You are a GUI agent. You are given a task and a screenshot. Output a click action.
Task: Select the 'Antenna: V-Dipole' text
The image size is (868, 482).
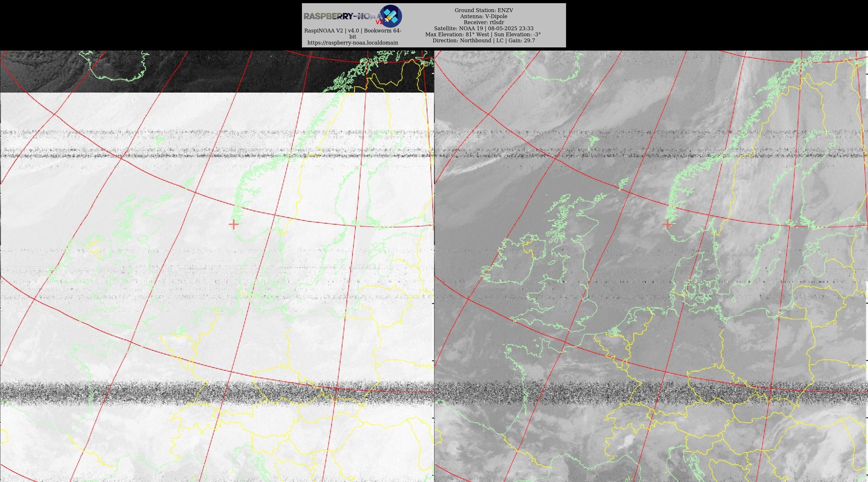click(484, 16)
